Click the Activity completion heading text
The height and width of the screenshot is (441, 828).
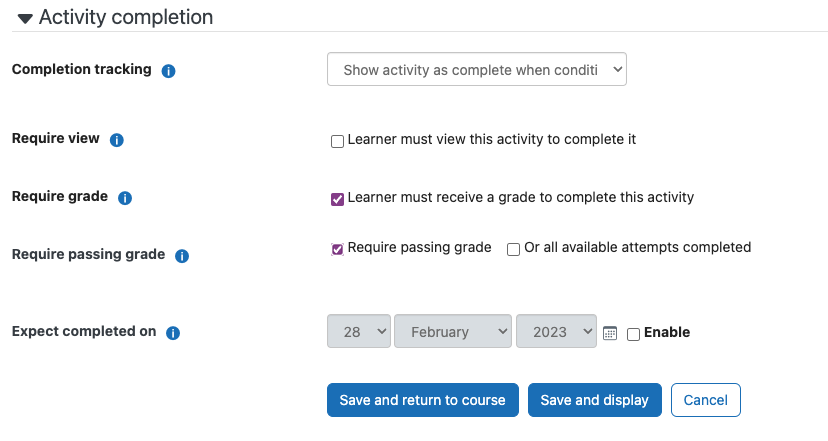coord(126,17)
